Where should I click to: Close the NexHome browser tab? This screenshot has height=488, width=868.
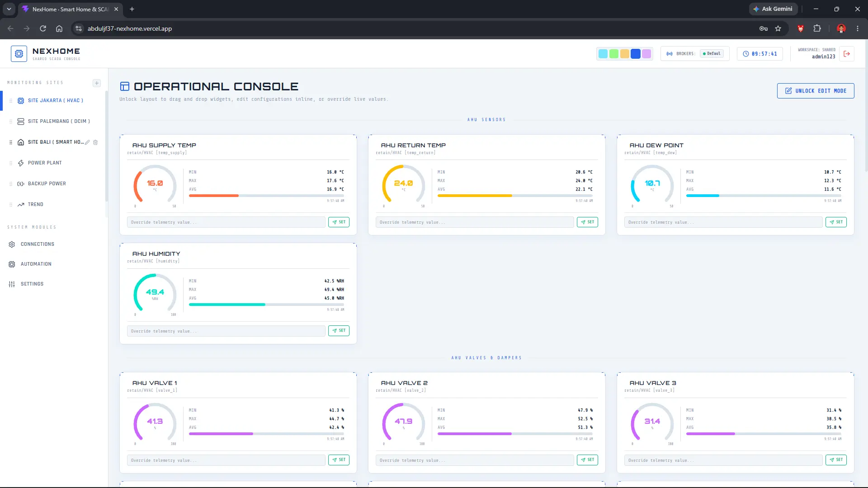pyautogui.click(x=116, y=9)
